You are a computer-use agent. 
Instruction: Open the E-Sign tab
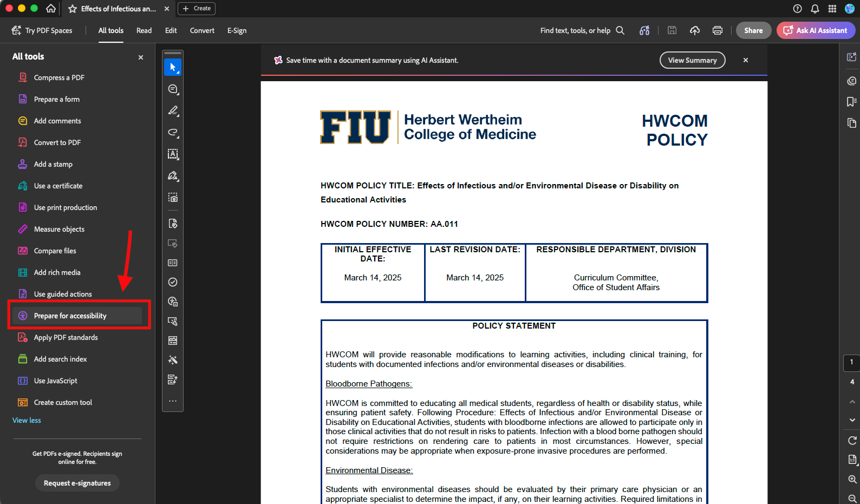pyautogui.click(x=237, y=30)
